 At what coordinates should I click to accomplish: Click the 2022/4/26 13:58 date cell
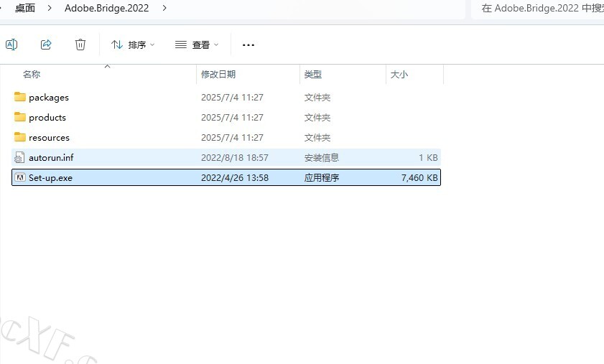tap(235, 177)
